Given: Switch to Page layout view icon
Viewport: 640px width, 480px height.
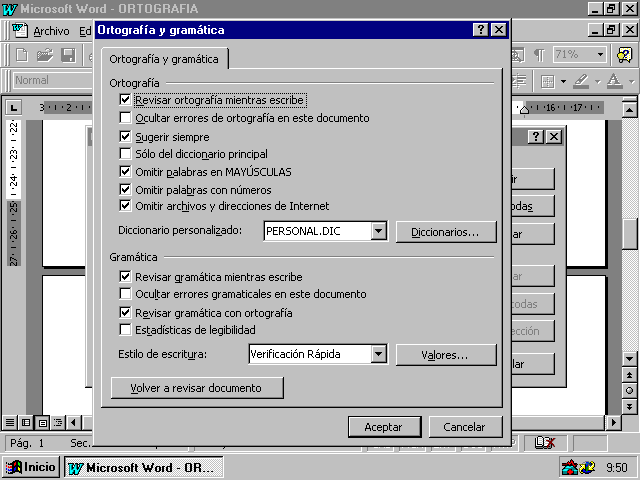Looking at the screenshot, I should 42,422.
